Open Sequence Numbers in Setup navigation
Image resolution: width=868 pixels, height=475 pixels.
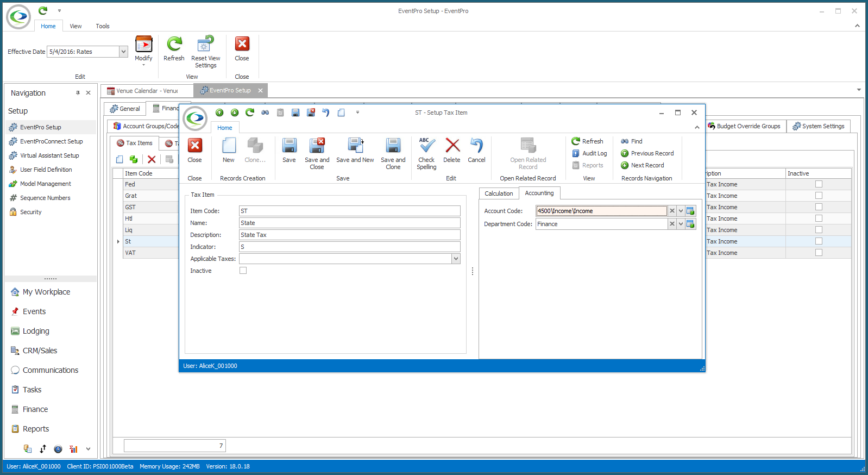coord(45,198)
